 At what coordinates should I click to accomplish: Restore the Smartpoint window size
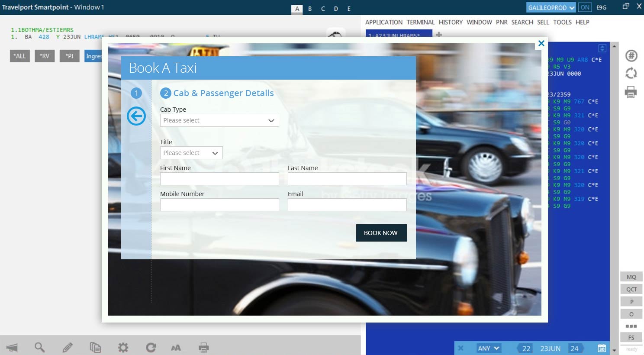[x=625, y=6]
